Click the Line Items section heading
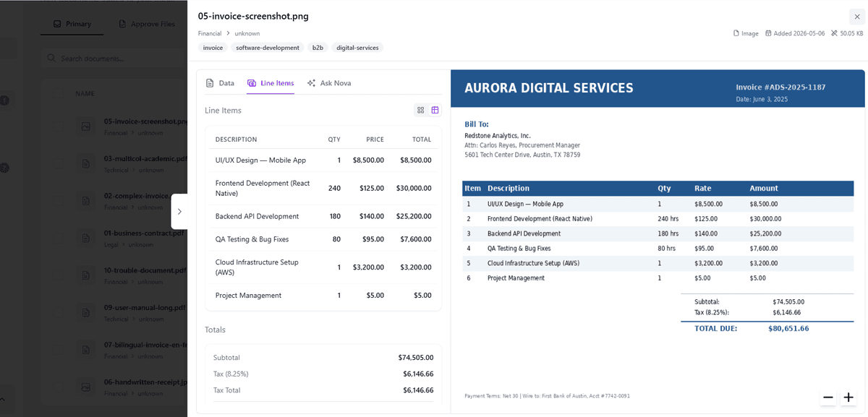The height and width of the screenshot is (417, 868). coord(223,111)
